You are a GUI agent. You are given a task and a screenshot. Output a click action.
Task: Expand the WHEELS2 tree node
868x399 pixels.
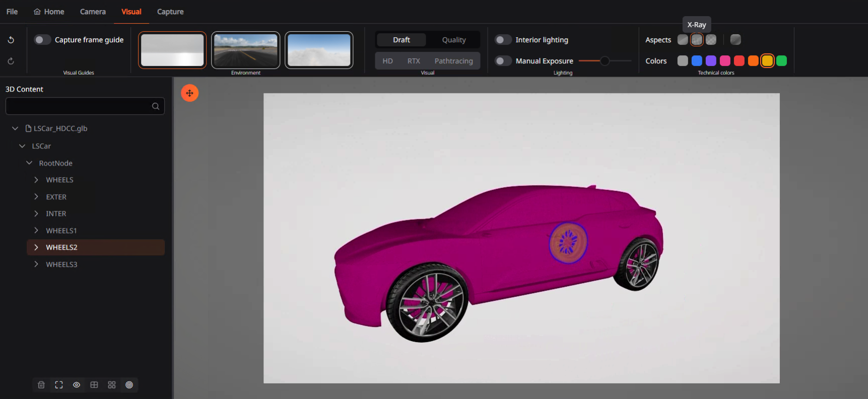click(x=36, y=248)
